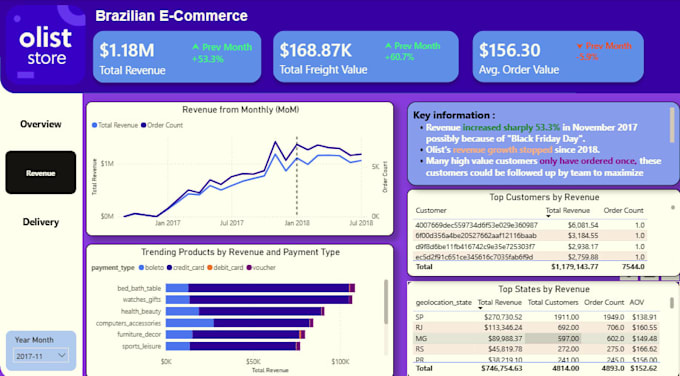Click the Top States table scrollbar
This screenshot has height=376, width=680.
pos(672,303)
